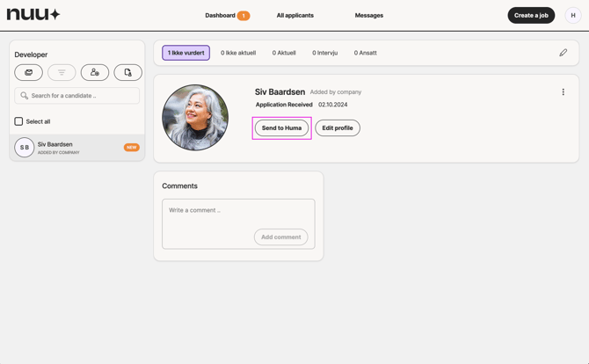Open the three-dot menu for Siv Baardsen
The height and width of the screenshot is (364, 589).
[x=563, y=92]
